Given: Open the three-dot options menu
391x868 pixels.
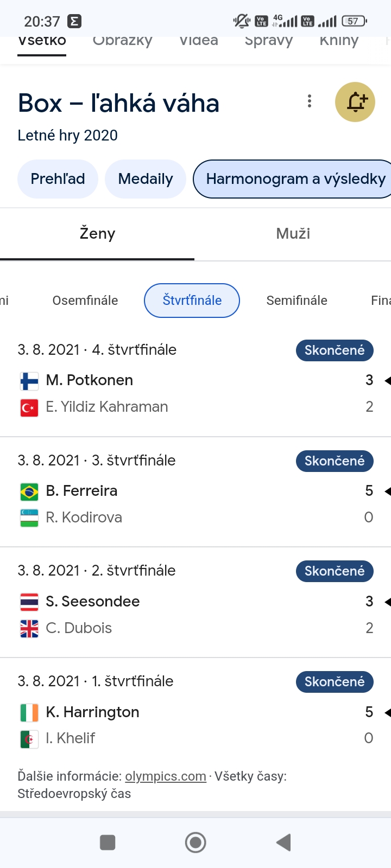Looking at the screenshot, I should 310,101.
